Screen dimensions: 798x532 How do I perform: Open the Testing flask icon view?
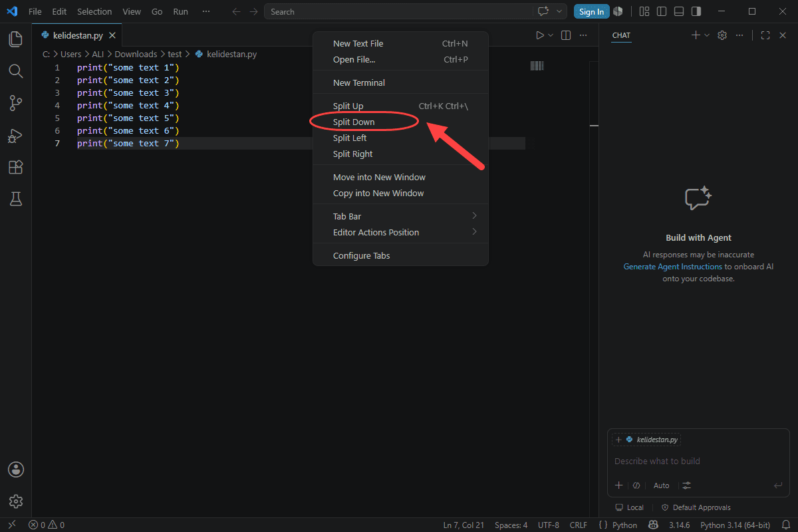[15, 198]
